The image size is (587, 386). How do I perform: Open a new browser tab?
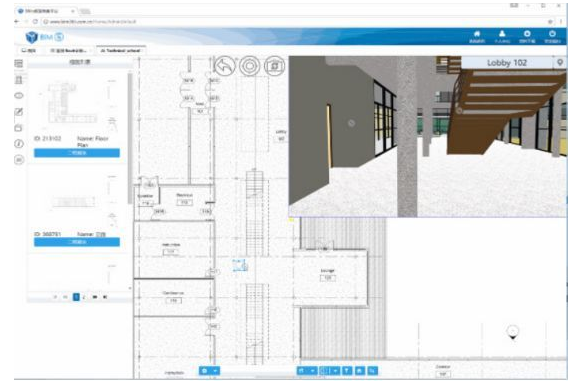pos(85,11)
